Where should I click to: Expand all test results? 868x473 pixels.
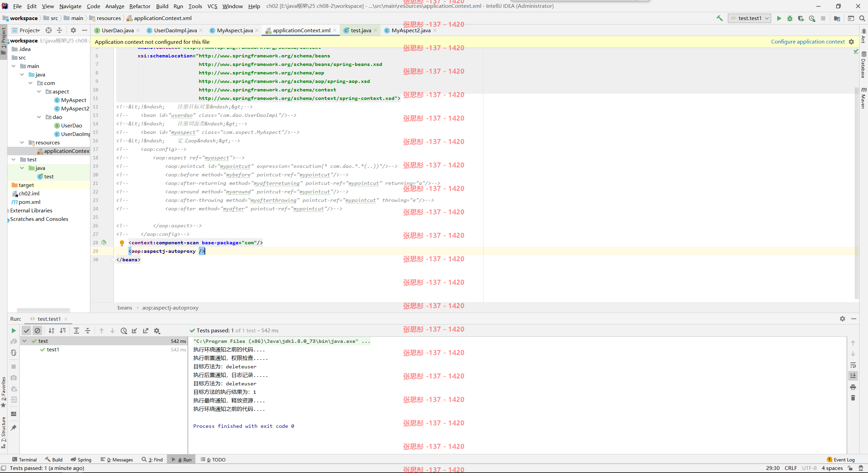coord(76,331)
